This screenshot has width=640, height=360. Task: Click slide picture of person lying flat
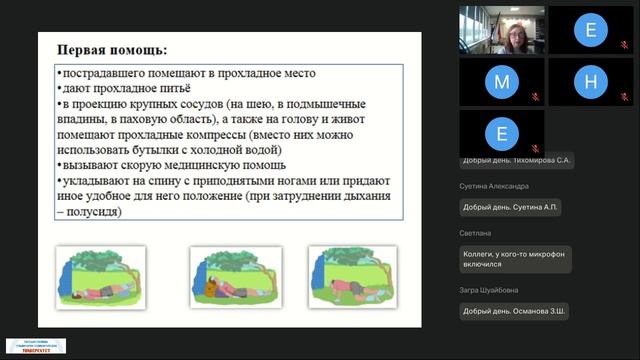click(101, 277)
